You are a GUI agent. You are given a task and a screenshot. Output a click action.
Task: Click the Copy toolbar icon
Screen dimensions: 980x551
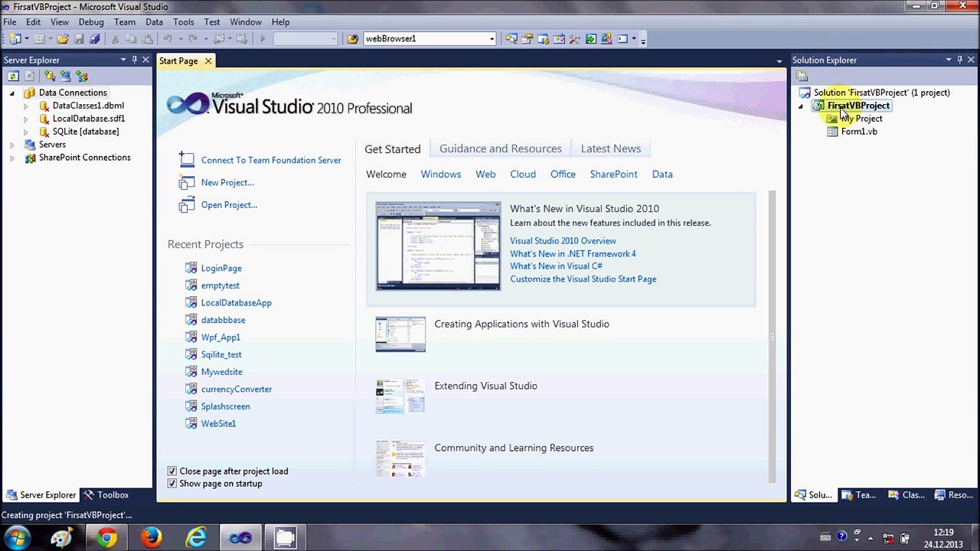click(131, 38)
